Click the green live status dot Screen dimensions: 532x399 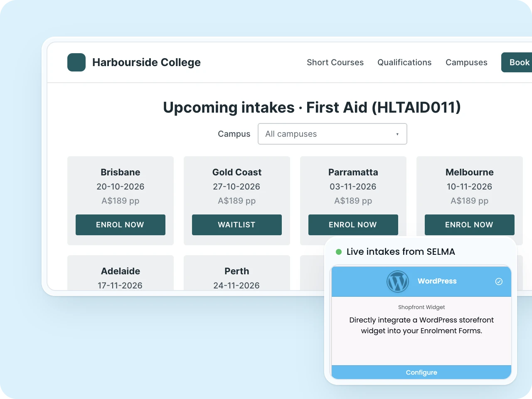point(339,251)
